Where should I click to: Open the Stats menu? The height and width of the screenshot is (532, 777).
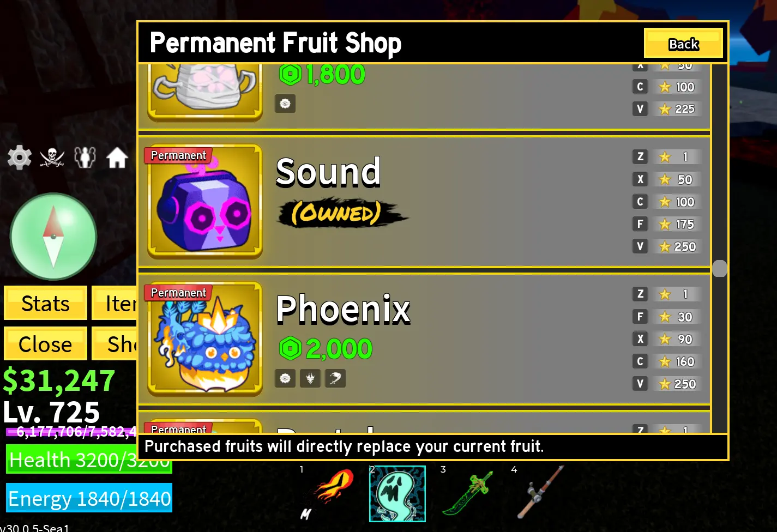tap(45, 303)
